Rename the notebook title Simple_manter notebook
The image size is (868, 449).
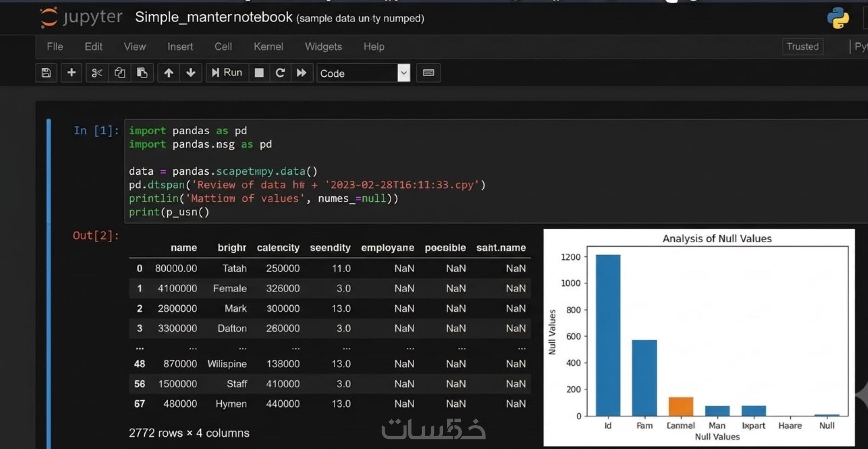tap(214, 17)
